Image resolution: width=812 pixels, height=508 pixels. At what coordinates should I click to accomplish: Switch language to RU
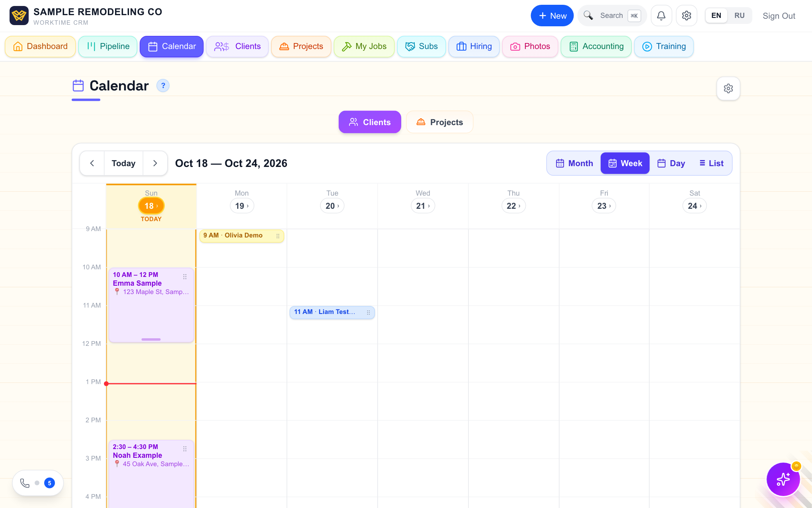tap(739, 16)
